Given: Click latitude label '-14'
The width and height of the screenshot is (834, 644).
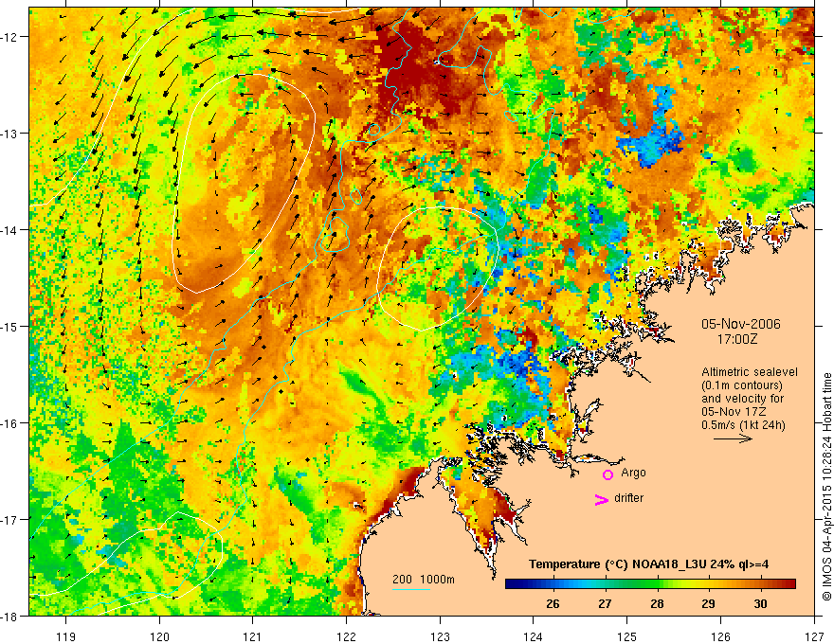Looking at the screenshot, I should 10,230.
